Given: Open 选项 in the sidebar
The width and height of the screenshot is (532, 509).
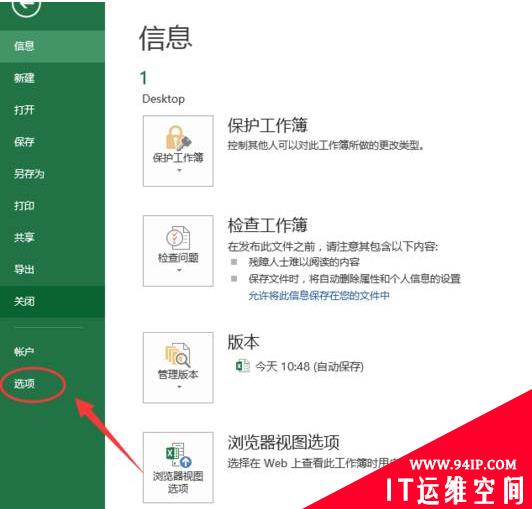Looking at the screenshot, I should 52,383.
